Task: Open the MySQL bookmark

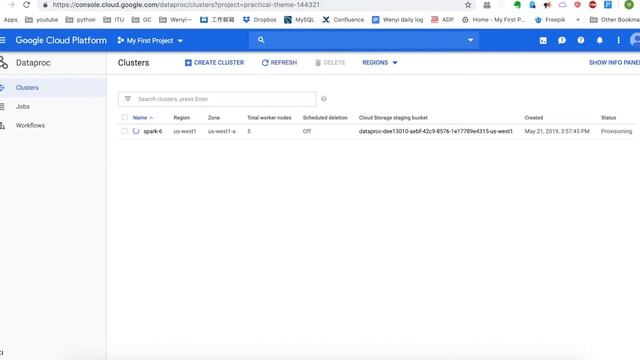Action: 299,20
